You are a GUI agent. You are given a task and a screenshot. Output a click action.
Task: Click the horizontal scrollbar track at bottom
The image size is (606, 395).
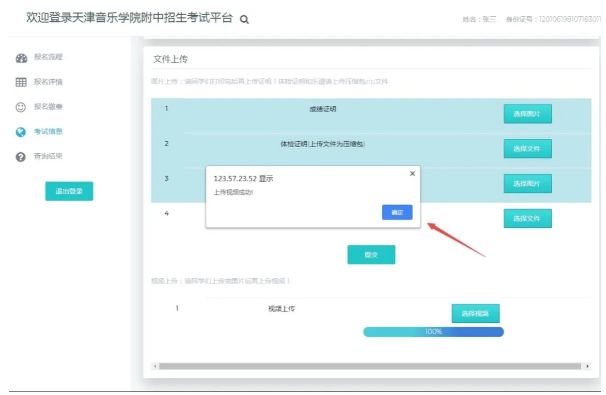pyautogui.click(x=370, y=366)
